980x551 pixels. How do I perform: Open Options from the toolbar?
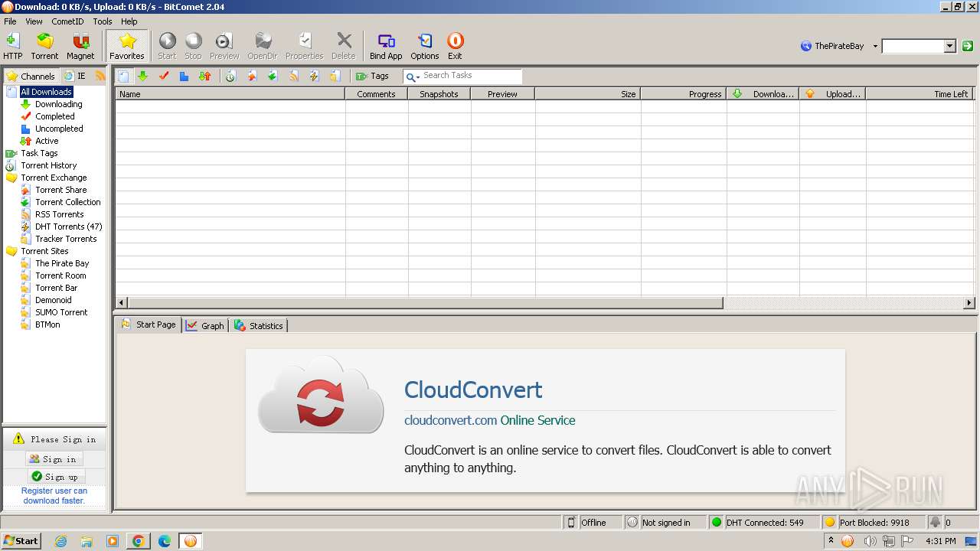click(x=425, y=46)
